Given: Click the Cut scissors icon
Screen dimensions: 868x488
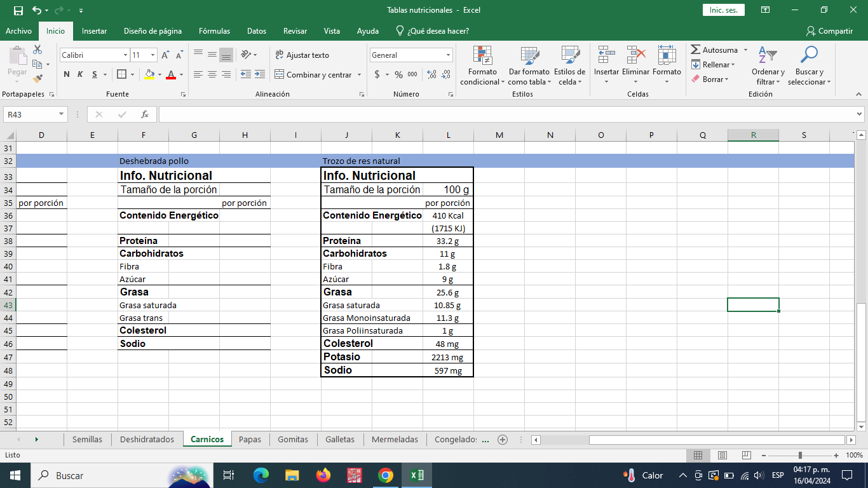Looking at the screenshot, I should (x=37, y=50).
